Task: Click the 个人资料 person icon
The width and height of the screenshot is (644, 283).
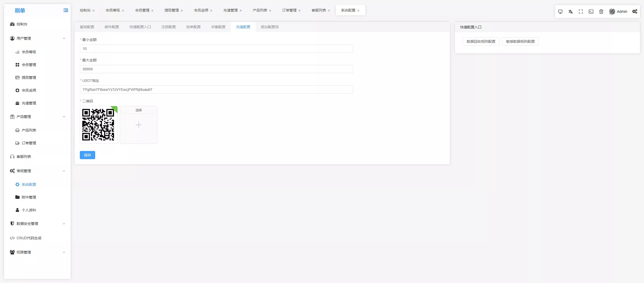Action: tap(17, 210)
